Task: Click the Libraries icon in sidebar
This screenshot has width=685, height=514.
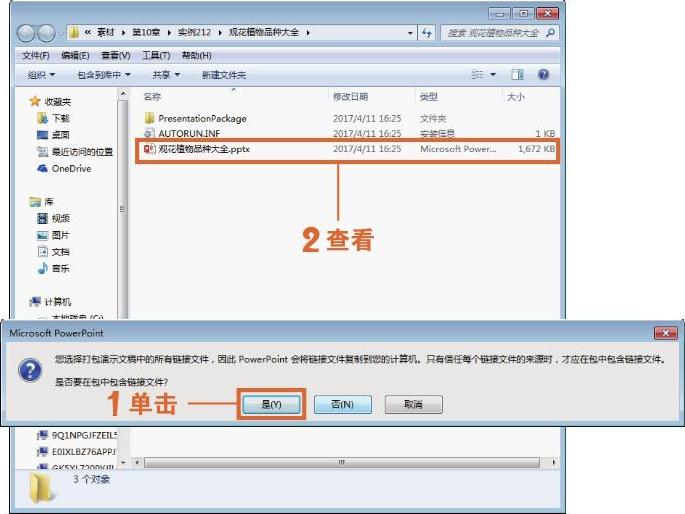Action: [x=35, y=202]
